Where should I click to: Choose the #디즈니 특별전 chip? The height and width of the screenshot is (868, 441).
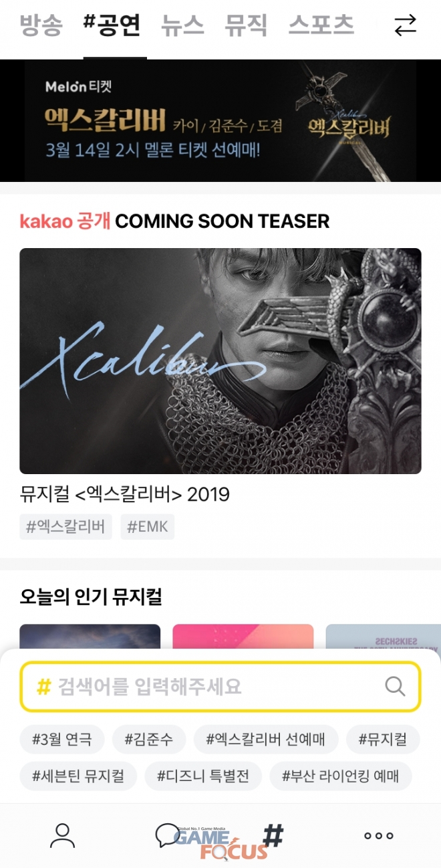pos(203,776)
